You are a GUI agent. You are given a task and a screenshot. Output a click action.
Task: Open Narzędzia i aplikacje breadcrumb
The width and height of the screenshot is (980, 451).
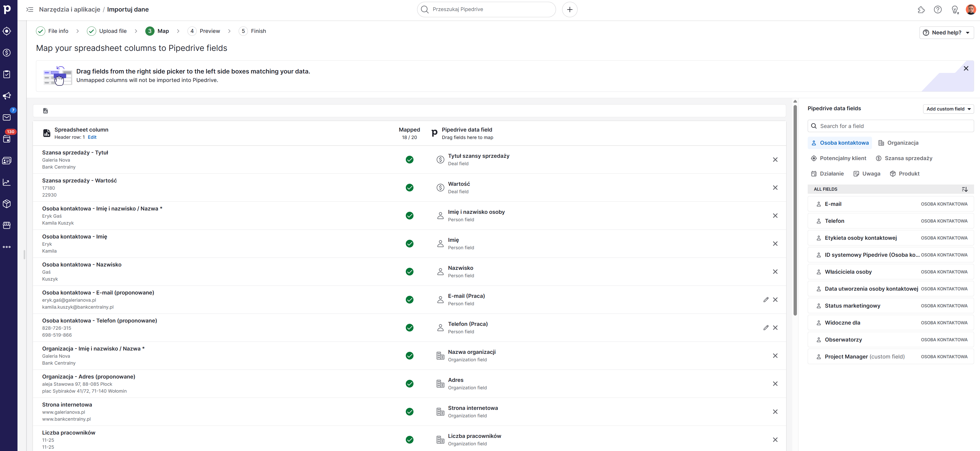[x=70, y=10]
